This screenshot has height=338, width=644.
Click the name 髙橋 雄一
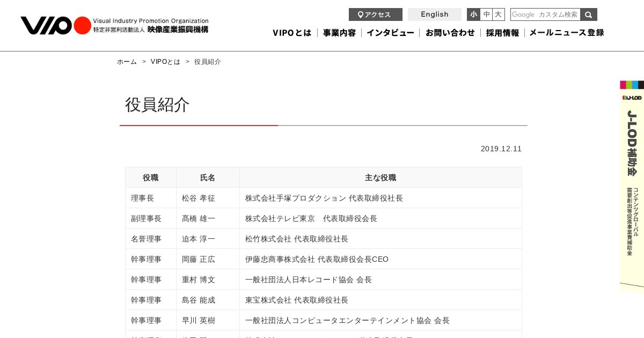[199, 218]
